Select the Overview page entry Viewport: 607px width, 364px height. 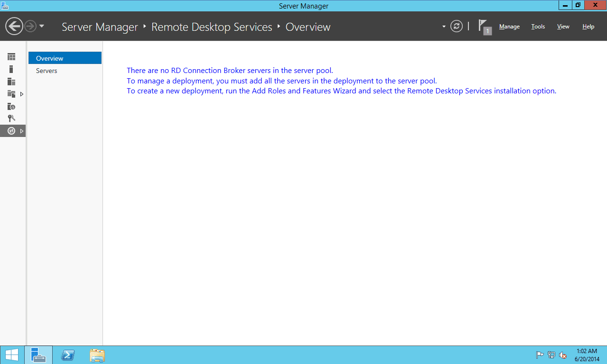coord(65,58)
